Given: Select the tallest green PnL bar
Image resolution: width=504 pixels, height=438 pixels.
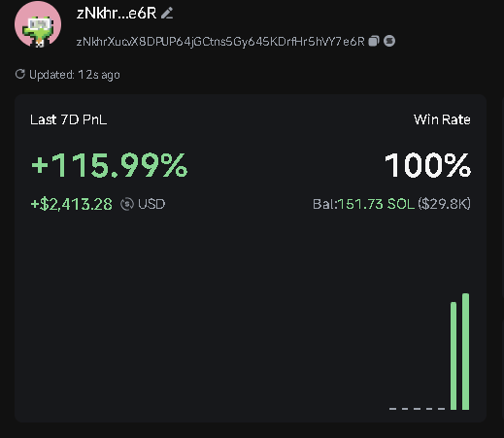Looking at the screenshot, I should pos(465,352).
